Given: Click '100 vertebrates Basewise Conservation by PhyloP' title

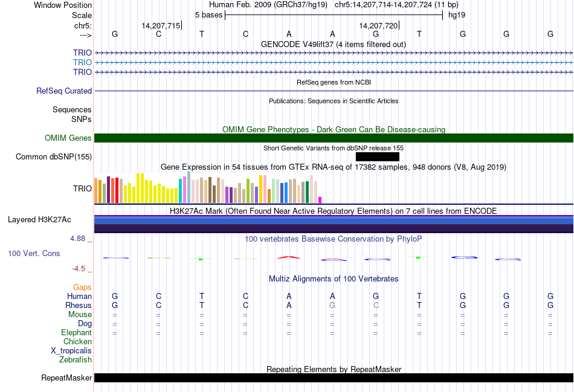Looking at the screenshot, I should tap(334, 239).
